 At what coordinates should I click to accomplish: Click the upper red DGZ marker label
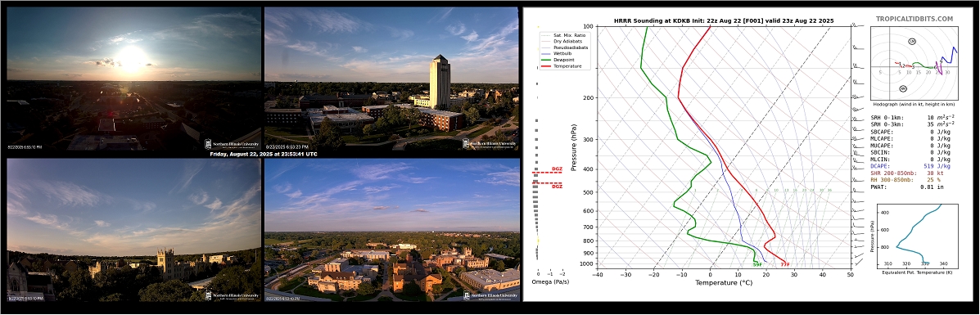(x=557, y=169)
